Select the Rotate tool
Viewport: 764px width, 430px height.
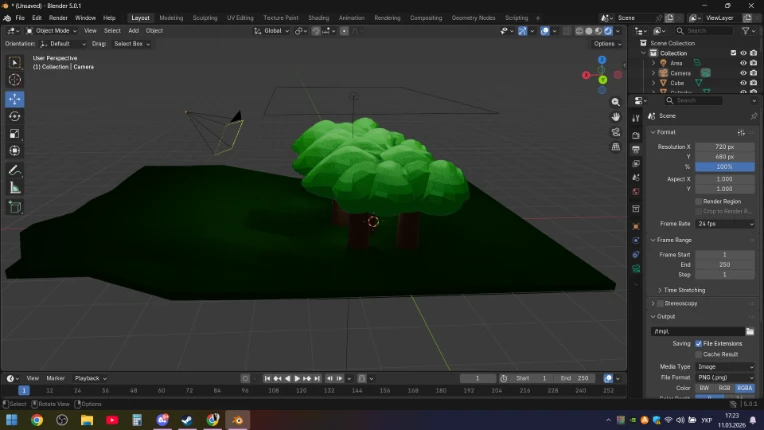(x=15, y=116)
